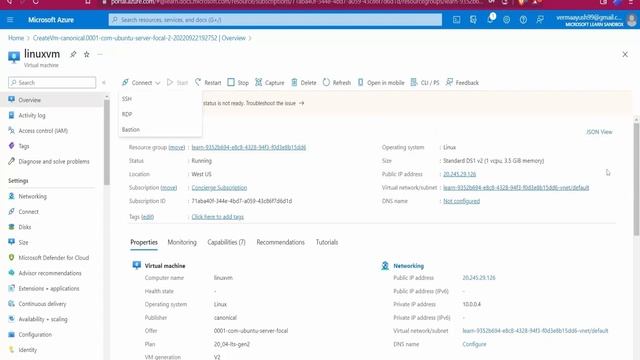Delete the virtual machine
Image resolution: width=640 pixels, height=360 pixels.
(304, 82)
